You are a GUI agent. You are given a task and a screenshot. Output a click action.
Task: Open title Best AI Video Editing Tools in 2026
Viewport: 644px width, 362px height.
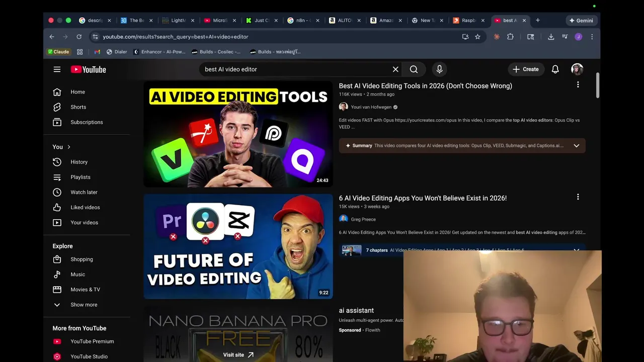pos(425,86)
